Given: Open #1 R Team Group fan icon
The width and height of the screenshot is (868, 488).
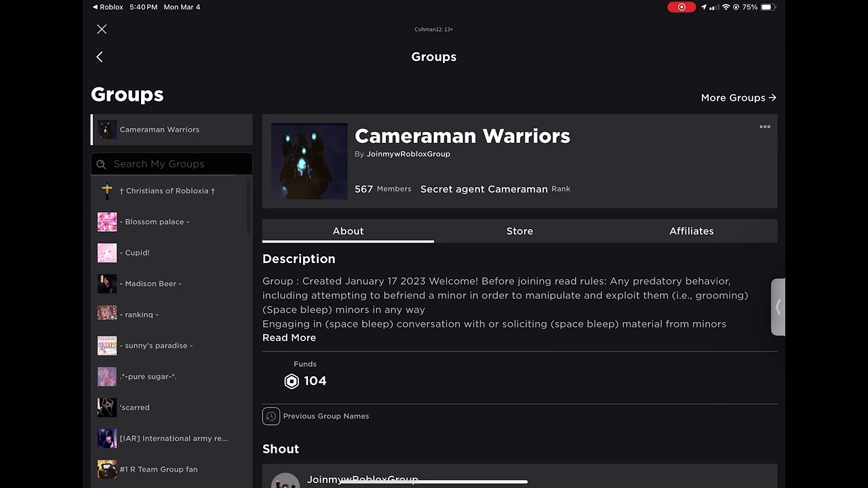Looking at the screenshot, I should [107, 469].
